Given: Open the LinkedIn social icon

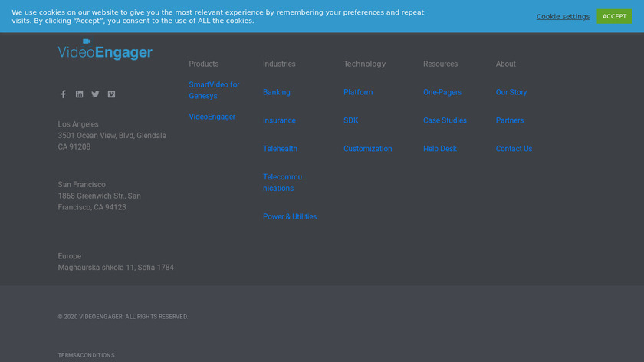Looking at the screenshot, I should pos(79,94).
